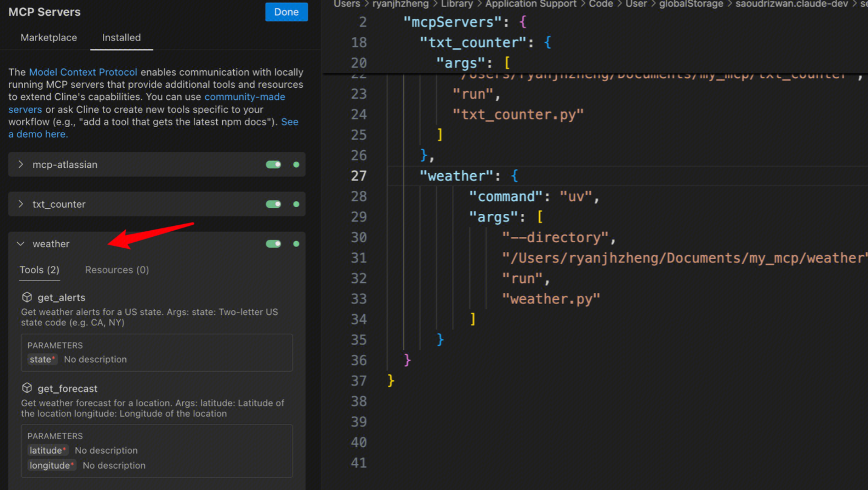
Task: Click the get_alerts tool cube icon
Action: click(x=27, y=297)
